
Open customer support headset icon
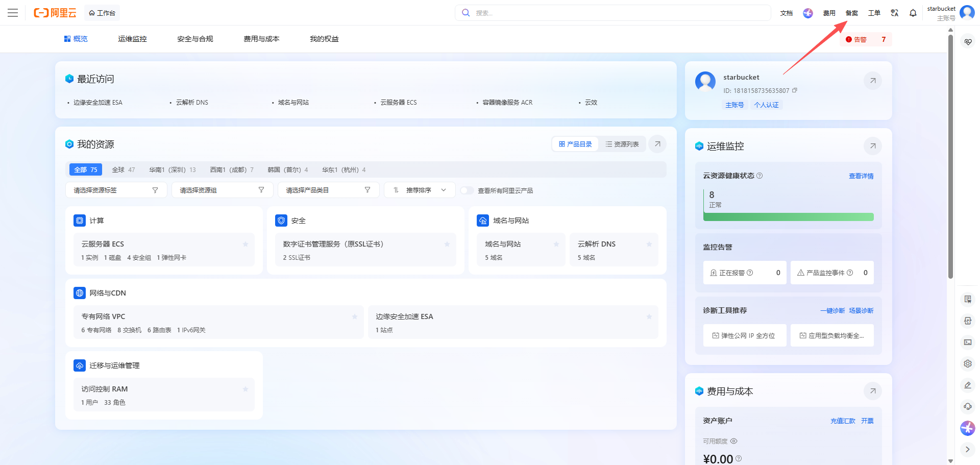[968, 406]
